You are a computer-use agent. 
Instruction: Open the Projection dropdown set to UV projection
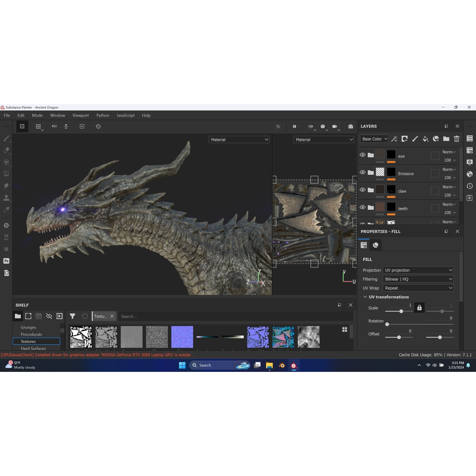pyautogui.click(x=418, y=270)
